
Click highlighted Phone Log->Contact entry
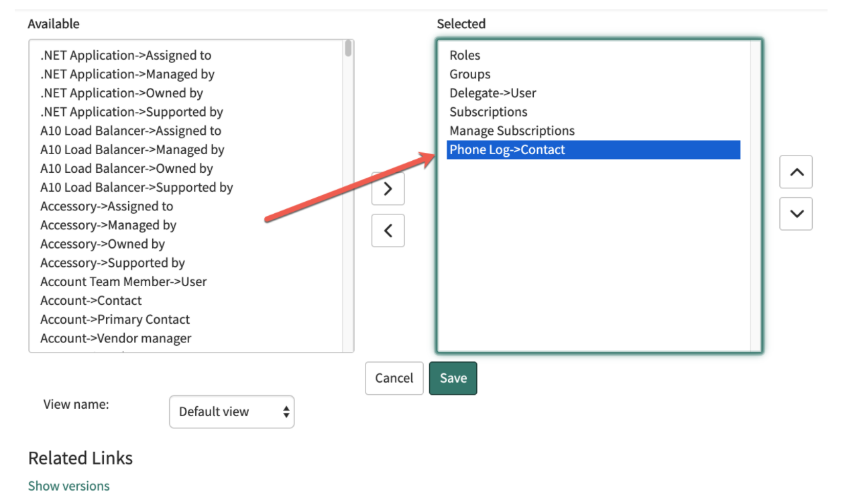(x=594, y=149)
